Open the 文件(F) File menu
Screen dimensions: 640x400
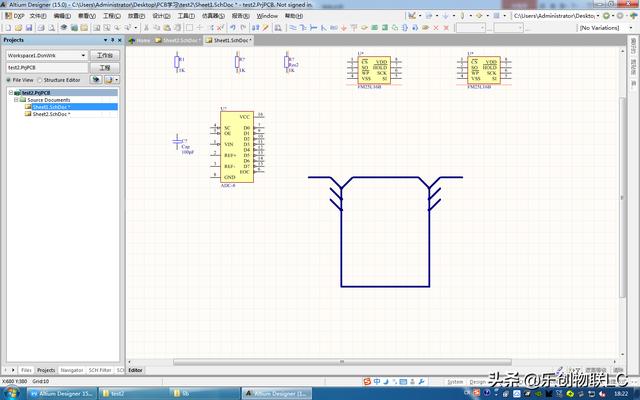point(38,16)
